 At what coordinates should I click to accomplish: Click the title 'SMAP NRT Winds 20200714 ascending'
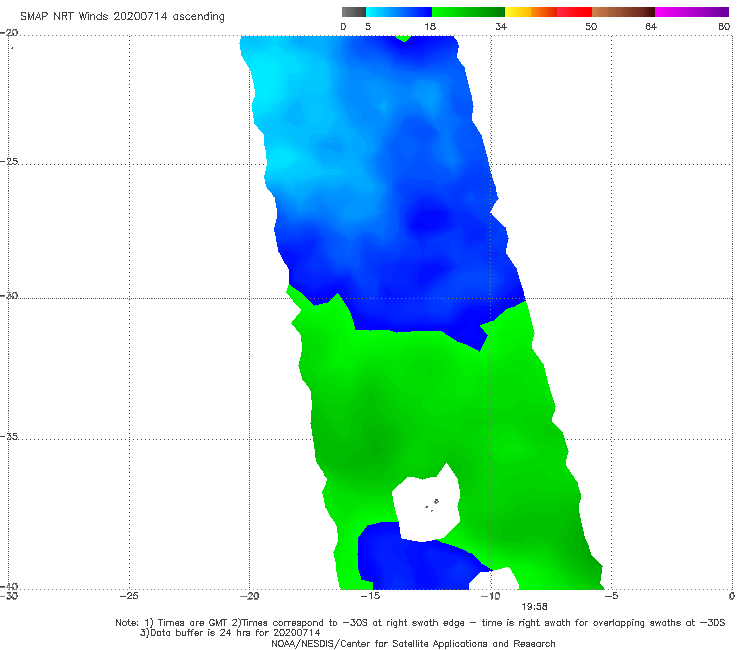(x=122, y=17)
